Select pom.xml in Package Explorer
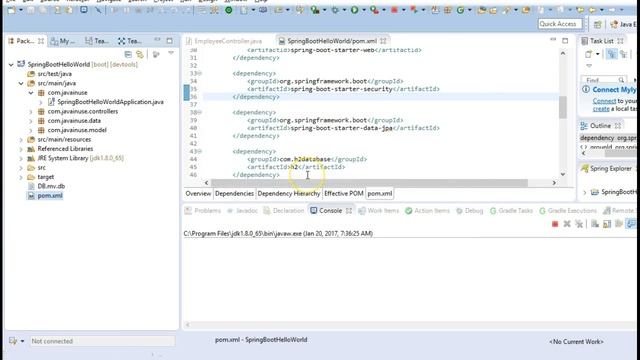 pos(50,196)
